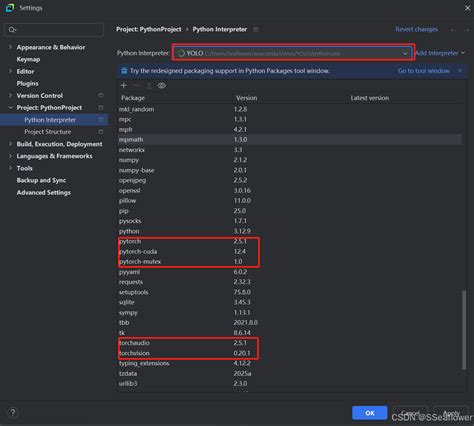
Task: Click inside the settings search field
Action: (54, 30)
